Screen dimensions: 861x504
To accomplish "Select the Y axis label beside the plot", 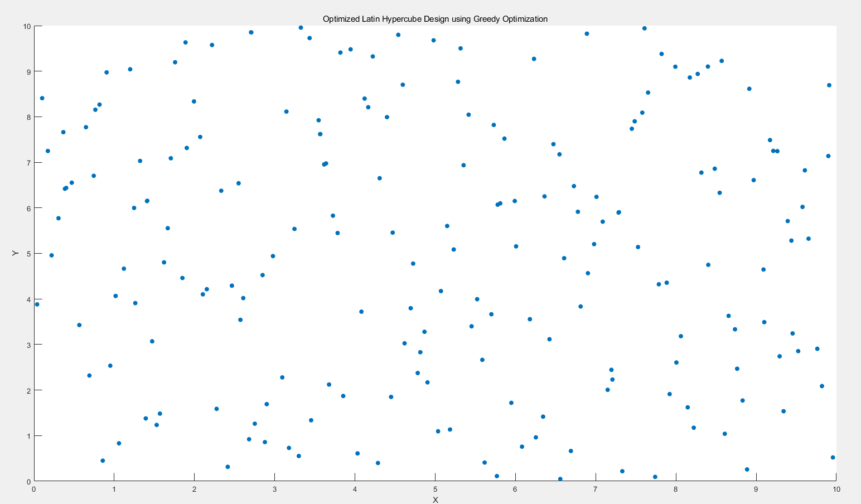I will (16, 254).
